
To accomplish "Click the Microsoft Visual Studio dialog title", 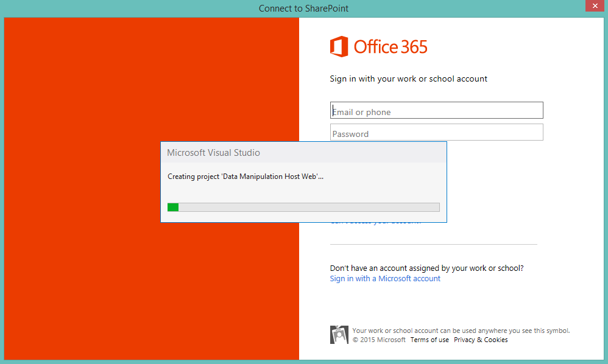I will click(x=214, y=153).
